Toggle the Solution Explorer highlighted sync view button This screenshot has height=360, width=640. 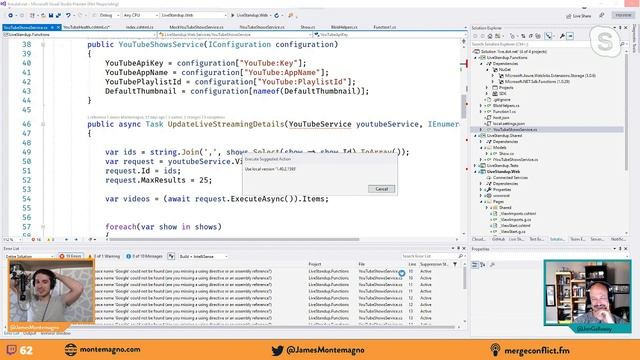pos(549,36)
